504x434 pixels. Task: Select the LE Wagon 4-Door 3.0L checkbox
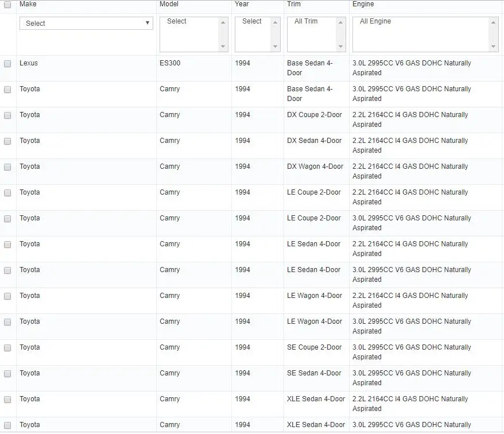(7, 322)
